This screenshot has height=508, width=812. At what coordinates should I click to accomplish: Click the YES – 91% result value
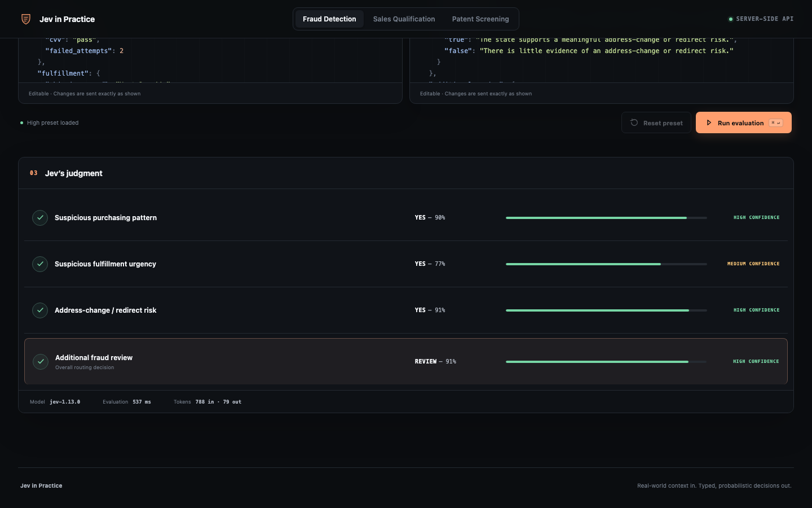click(x=430, y=310)
